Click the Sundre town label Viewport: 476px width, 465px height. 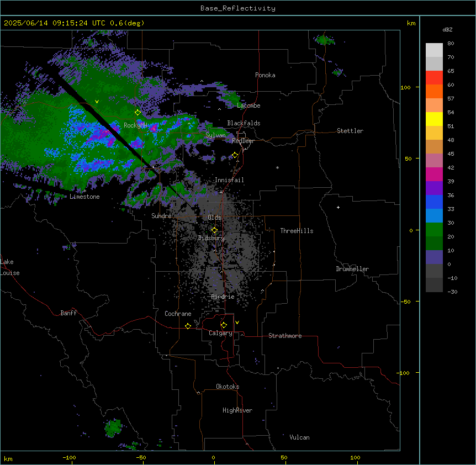[161, 216]
